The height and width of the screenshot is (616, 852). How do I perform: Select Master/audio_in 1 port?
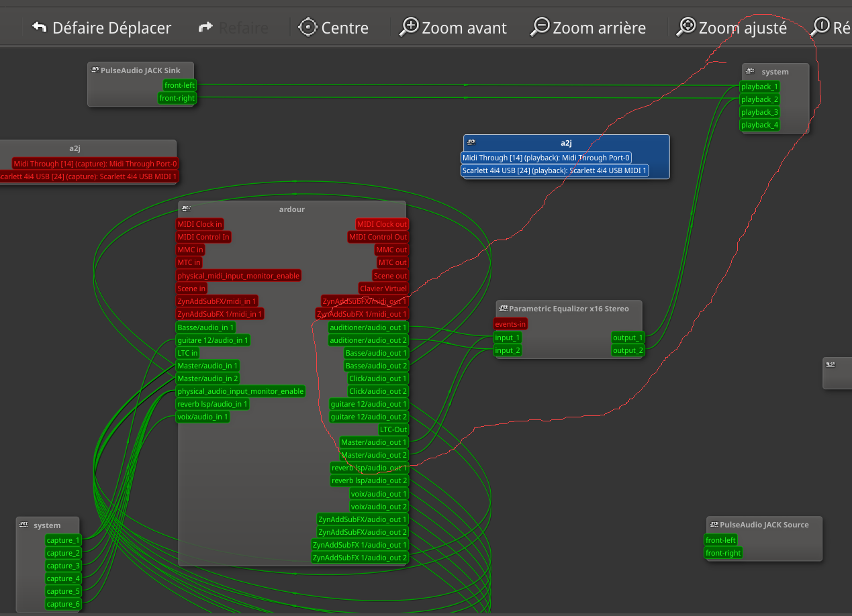pyautogui.click(x=207, y=366)
